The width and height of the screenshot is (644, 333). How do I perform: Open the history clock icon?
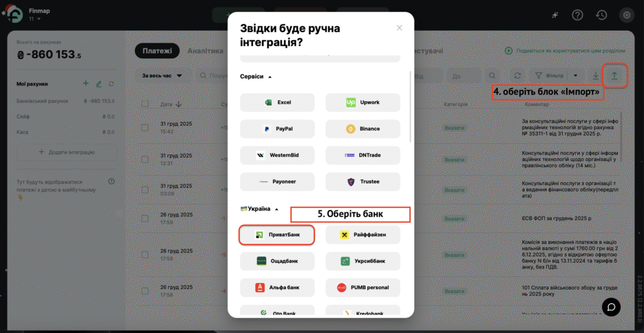pos(602,15)
